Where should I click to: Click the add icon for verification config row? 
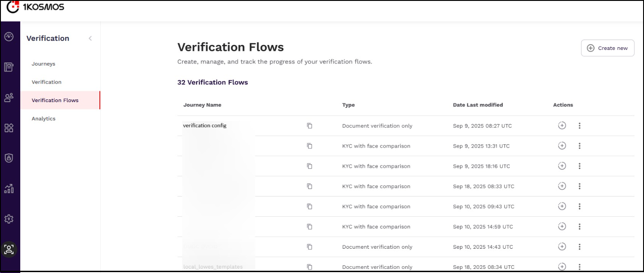[562, 125]
